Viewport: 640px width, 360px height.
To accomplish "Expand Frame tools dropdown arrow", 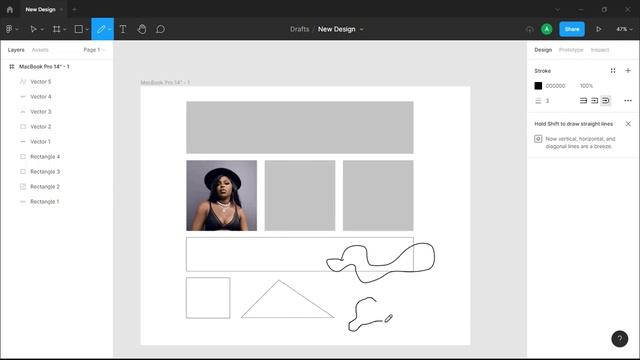I will pyautogui.click(x=64, y=29).
